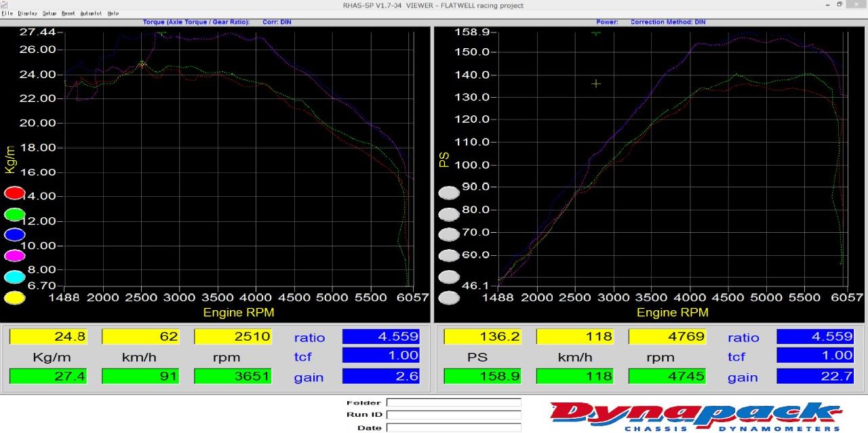
Task: Open the Display menu
Action: click(x=28, y=14)
